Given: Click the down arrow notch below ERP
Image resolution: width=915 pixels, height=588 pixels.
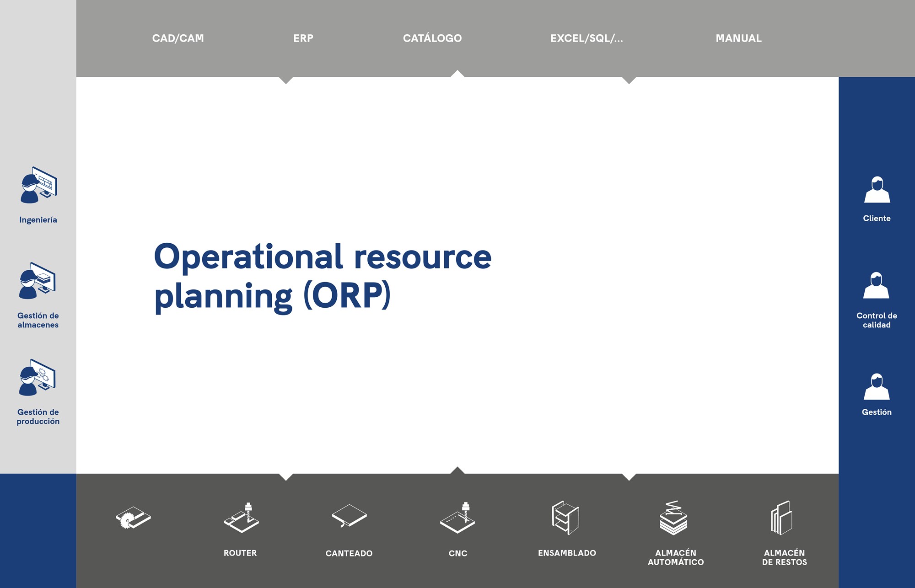Looking at the screenshot, I should (286, 80).
